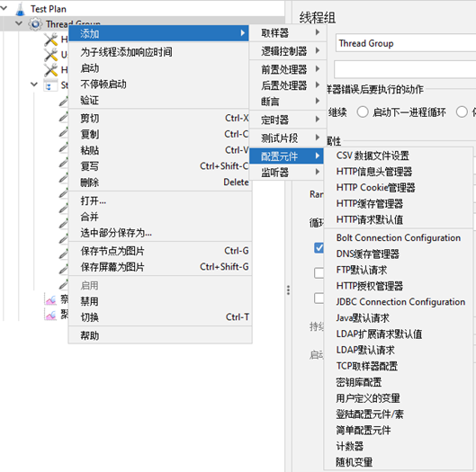Viewport: 476px width, 472px height.
Task: Add FTP默认请求
Action: tap(399, 270)
